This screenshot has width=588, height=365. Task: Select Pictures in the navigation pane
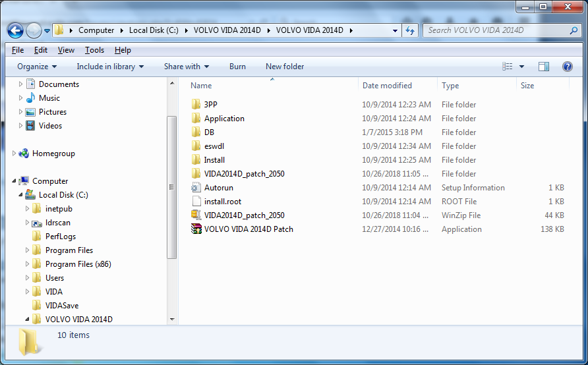tap(53, 111)
